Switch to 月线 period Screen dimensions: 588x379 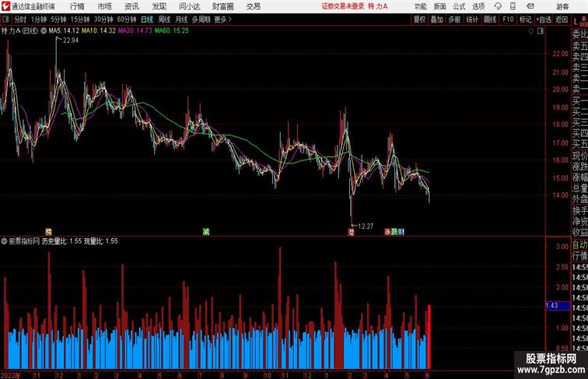tap(181, 19)
